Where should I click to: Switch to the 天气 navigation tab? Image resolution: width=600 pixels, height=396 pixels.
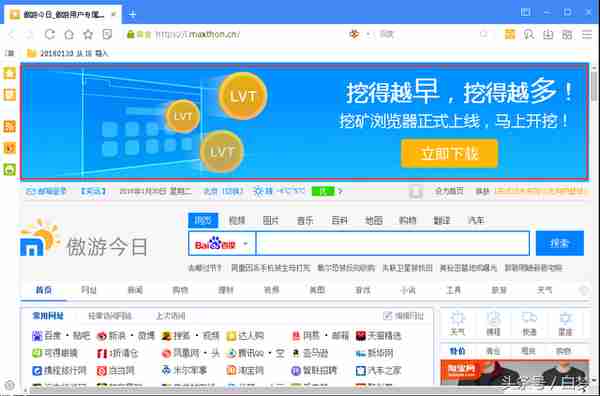click(x=545, y=290)
